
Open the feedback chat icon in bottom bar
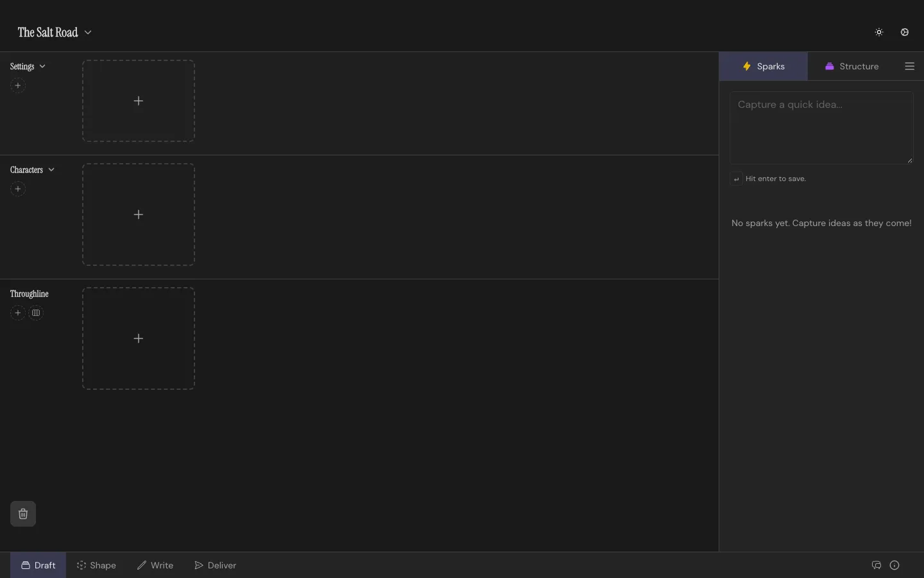tap(877, 565)
